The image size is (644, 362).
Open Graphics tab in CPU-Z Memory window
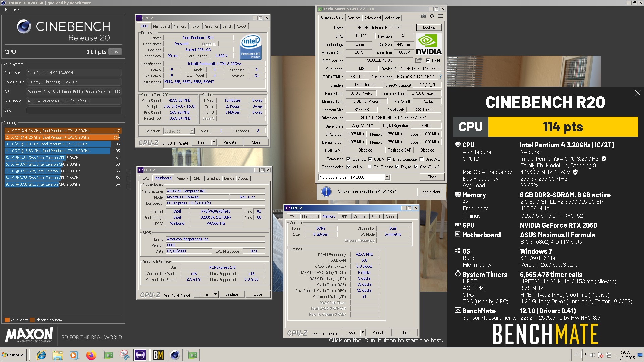tap(360, 217)
